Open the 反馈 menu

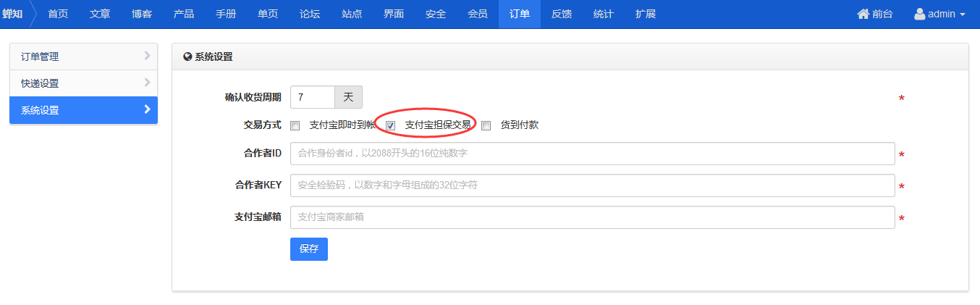[562, 14]
